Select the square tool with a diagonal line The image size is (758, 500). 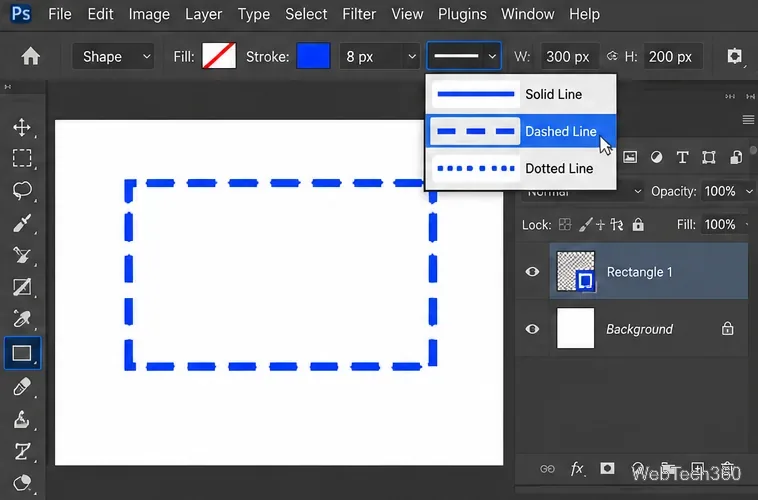click(x=22, y=287)
